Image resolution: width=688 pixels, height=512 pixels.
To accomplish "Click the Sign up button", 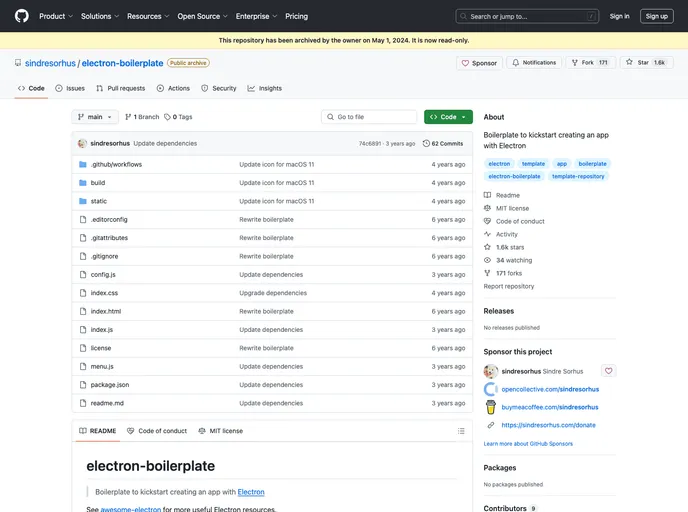I will pyautogui.click(x=656, y=16).
